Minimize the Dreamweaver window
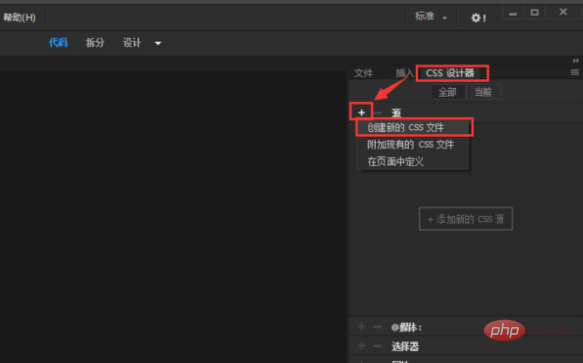The image size is (583, 363). [513, 13]
